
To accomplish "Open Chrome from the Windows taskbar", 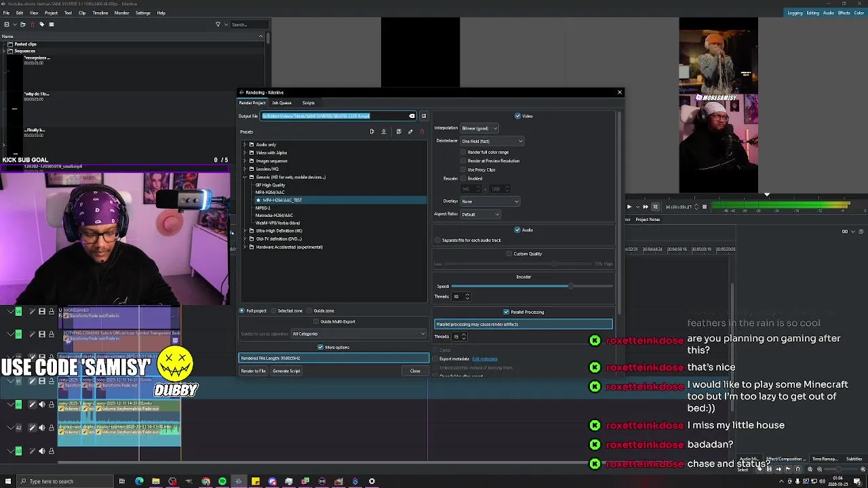I will tap(205, 481).
